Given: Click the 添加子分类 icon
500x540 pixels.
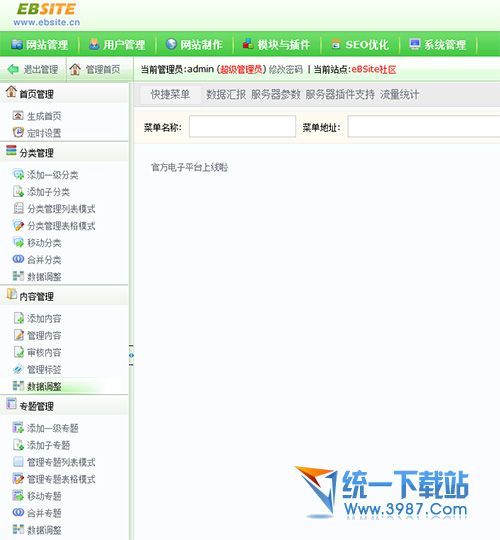Looking at the screenshot, I should tap(18, 191).
